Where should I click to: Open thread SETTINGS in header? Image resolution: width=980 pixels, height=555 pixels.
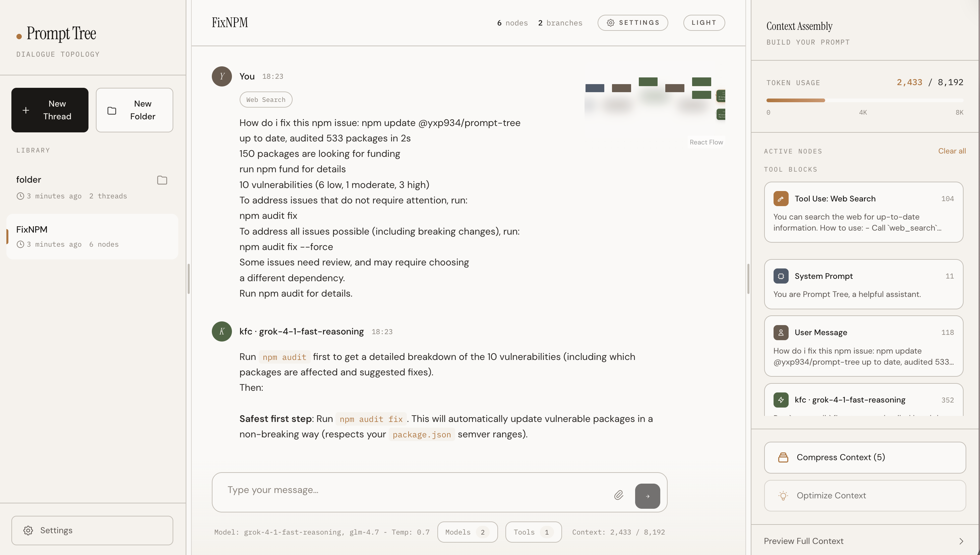click(632, 23)
